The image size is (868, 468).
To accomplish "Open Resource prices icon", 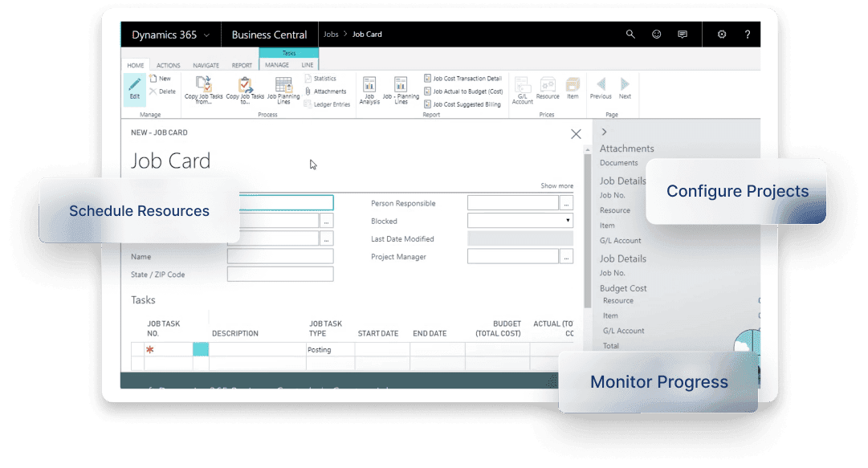I will (548, 88).
